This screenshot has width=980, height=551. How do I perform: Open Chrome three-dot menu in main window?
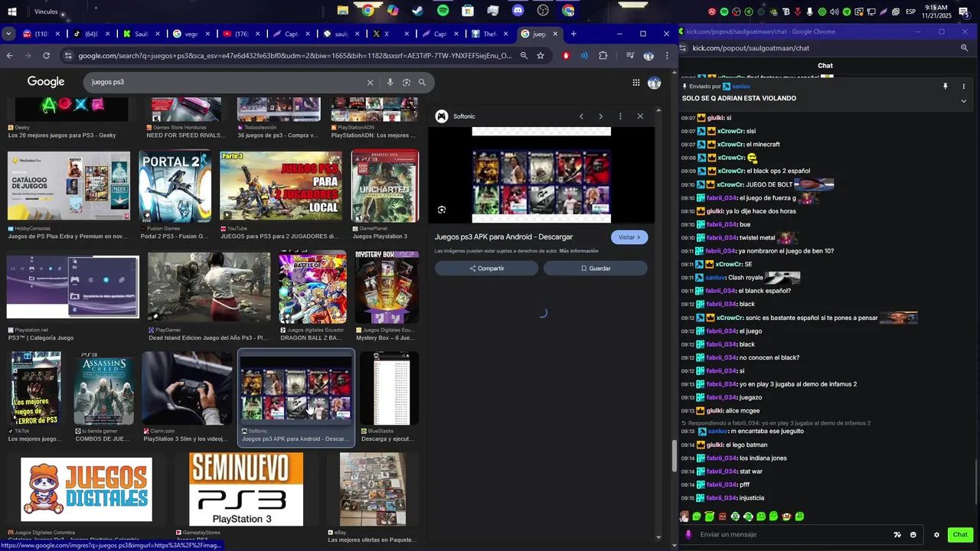(667, 56)
